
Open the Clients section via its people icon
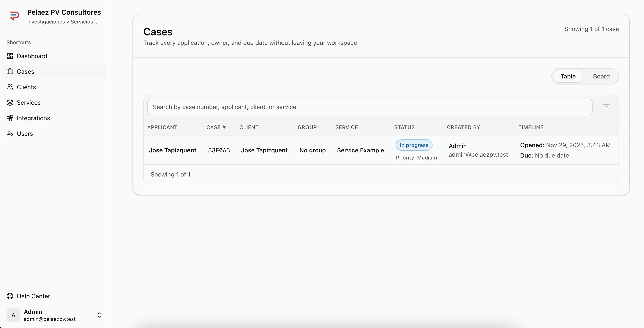[x=10, y=87]
